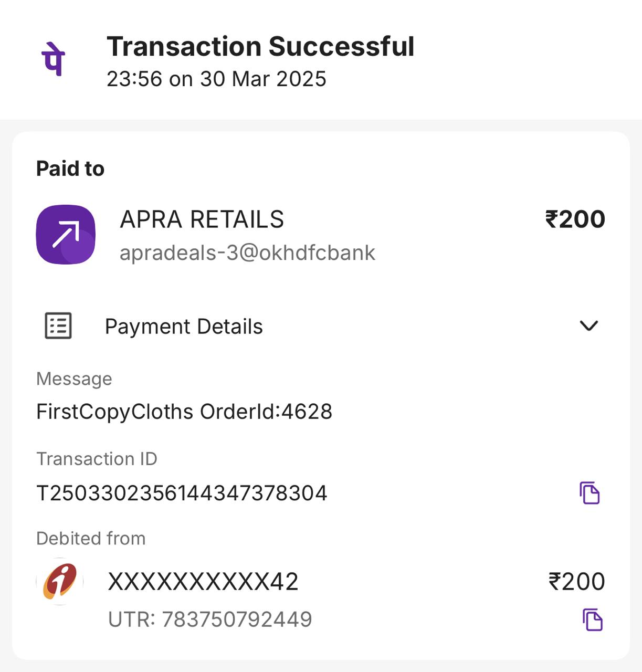Click the Transaction Successful heading

tap(260, 46)
